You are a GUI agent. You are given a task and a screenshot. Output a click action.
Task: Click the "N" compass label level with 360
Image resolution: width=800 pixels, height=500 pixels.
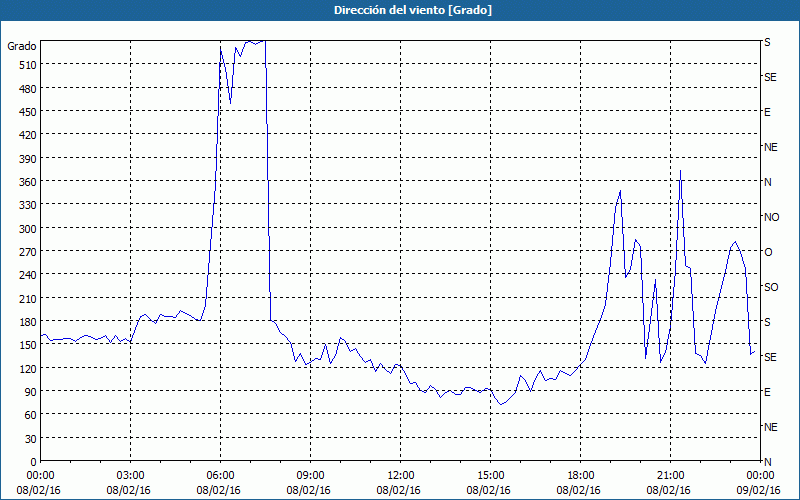(x=767, y=182)
